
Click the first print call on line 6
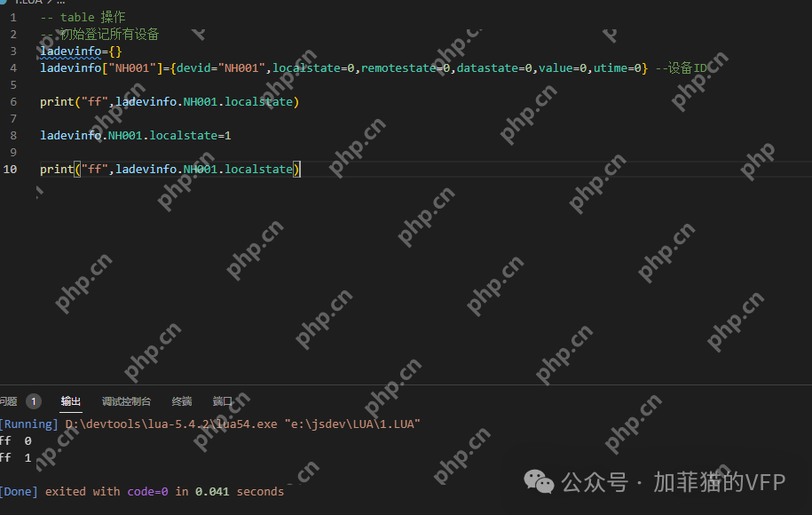coord(57,101)
